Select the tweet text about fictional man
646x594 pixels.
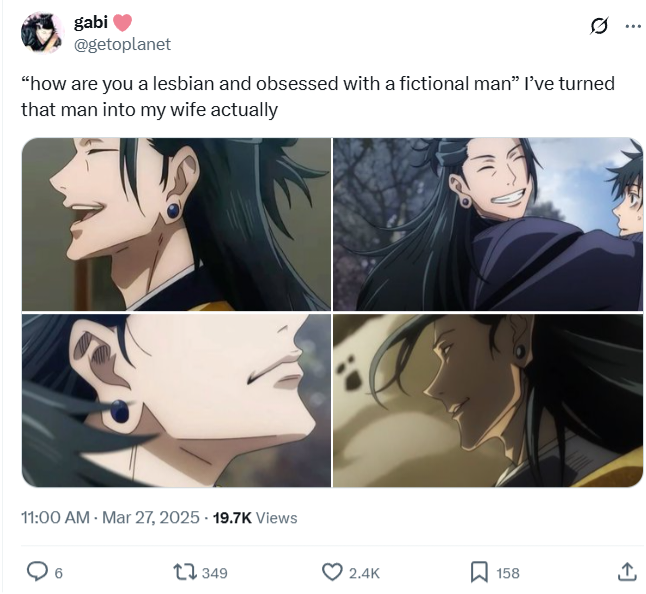coord(318,96)
